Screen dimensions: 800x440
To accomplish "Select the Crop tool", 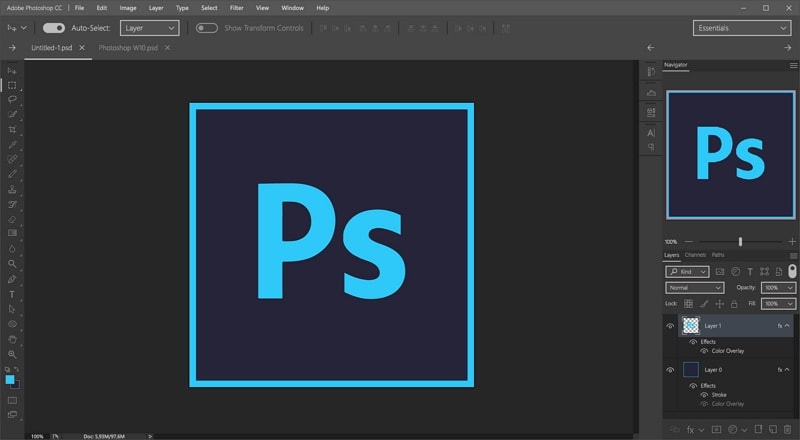I will (12, 129).
